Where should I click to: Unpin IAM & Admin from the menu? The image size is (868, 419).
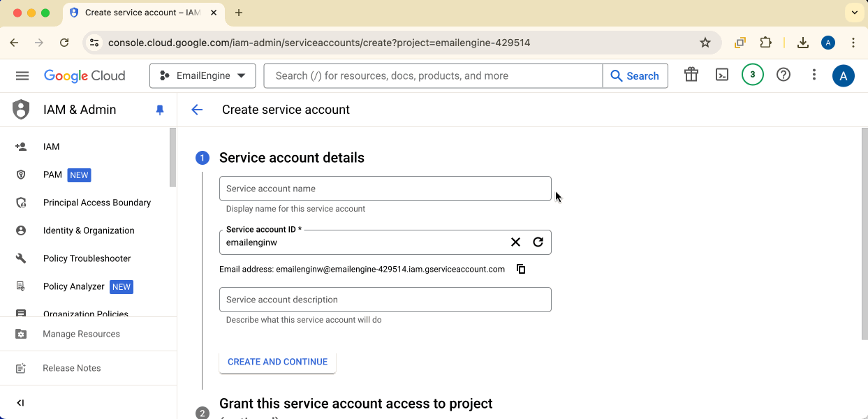pyautogui.click(x=159, y=110)
